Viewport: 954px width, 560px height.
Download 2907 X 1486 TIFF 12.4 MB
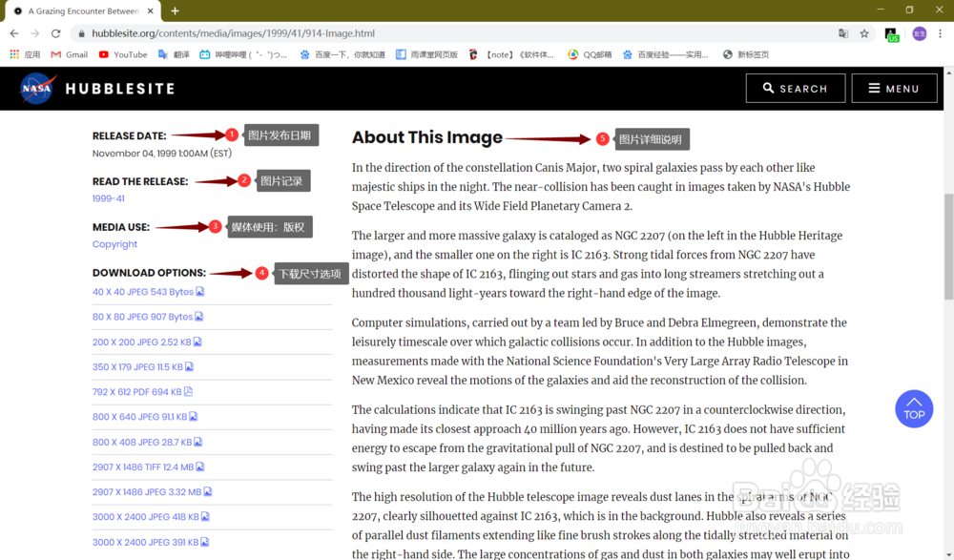tap(149, 467)
